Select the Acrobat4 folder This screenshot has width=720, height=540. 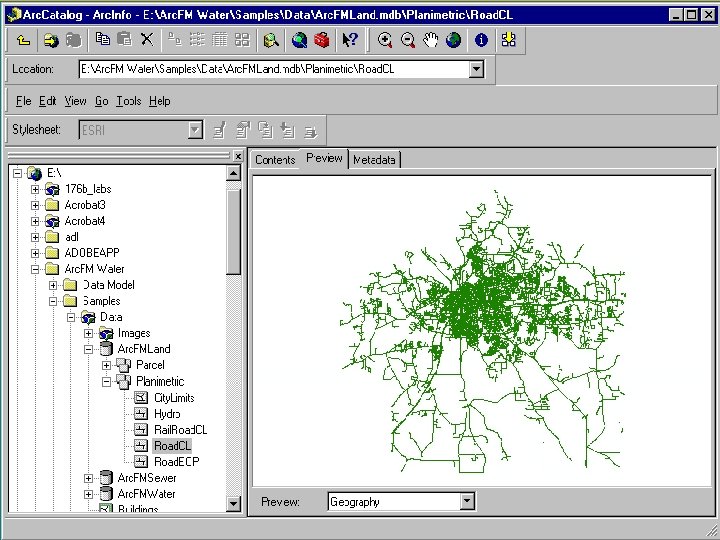85,221
